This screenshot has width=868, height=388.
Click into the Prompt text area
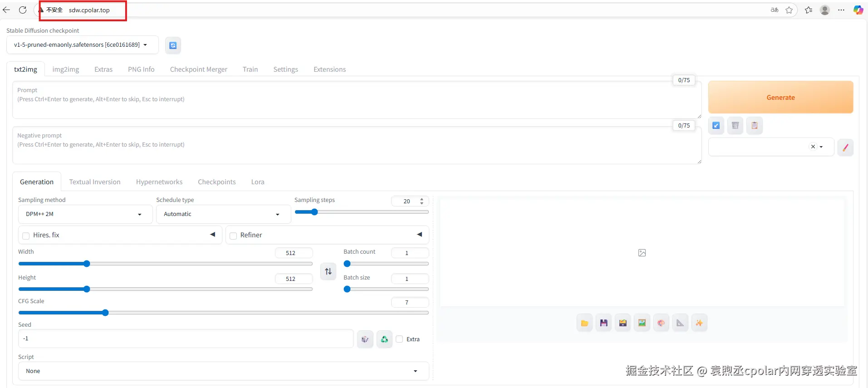(357, 100)
